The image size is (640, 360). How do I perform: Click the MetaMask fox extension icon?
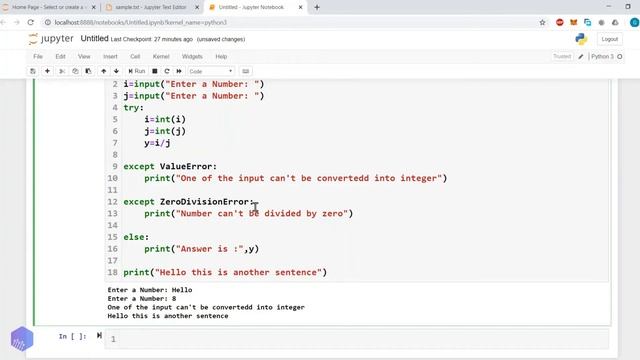(x=573, y=22)
